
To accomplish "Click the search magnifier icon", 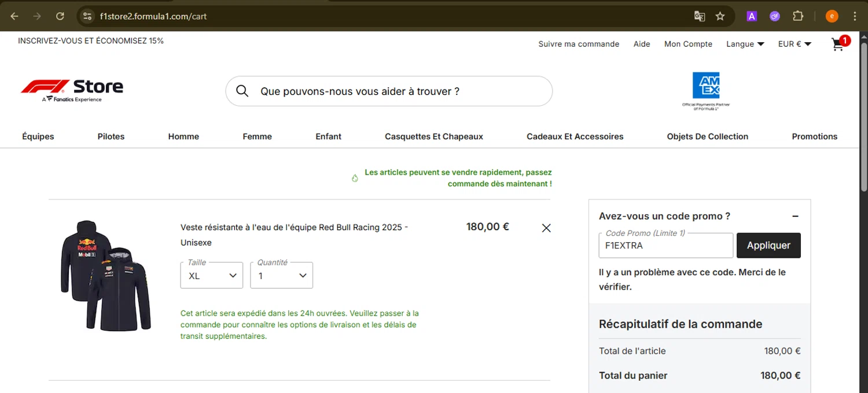I will coord(242,91).
